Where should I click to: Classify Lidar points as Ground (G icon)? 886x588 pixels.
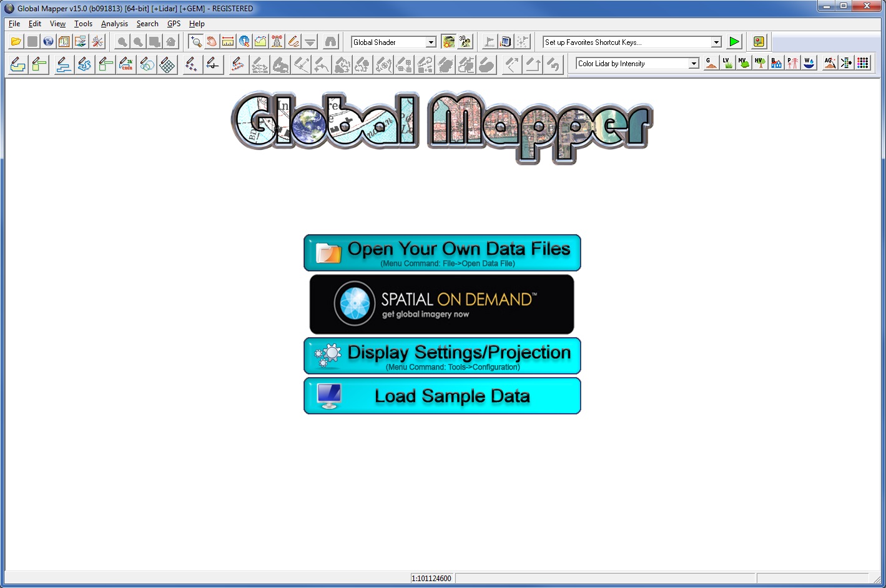[x=711, y=63]
